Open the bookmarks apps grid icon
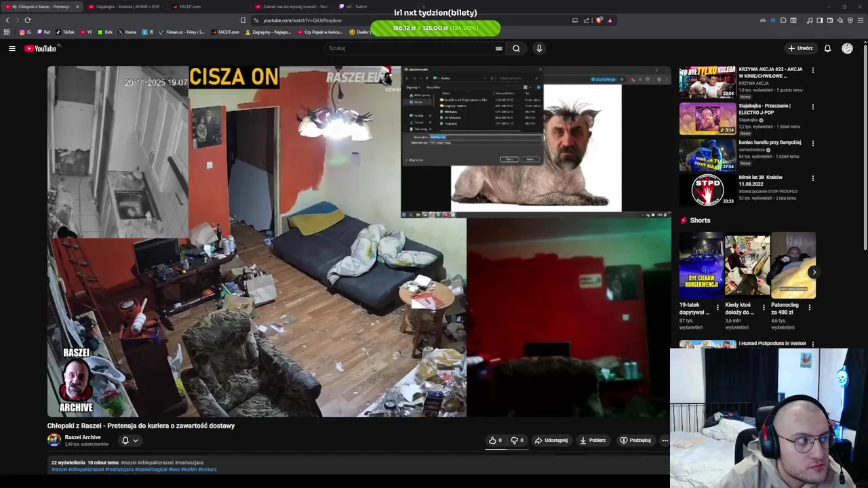The image size is (868, 488). (x=7, y=32)
